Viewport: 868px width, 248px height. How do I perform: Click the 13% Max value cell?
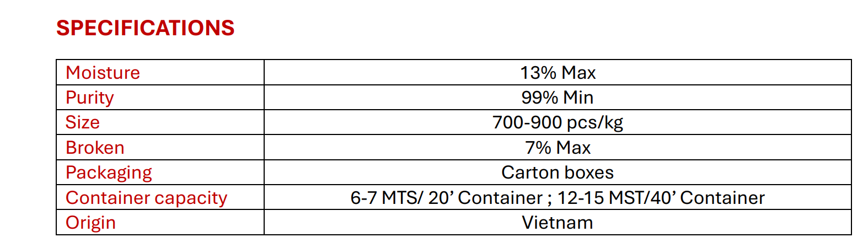pos(558,72)
